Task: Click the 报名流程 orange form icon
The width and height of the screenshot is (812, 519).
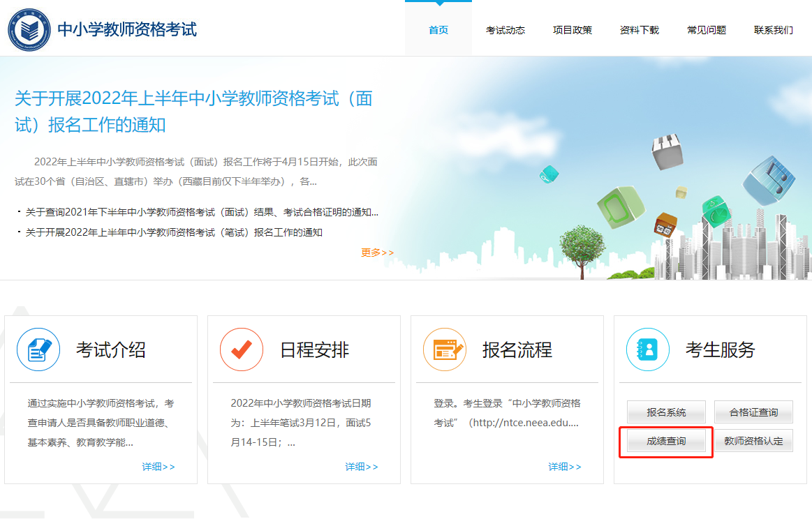Action: point(445,349)
